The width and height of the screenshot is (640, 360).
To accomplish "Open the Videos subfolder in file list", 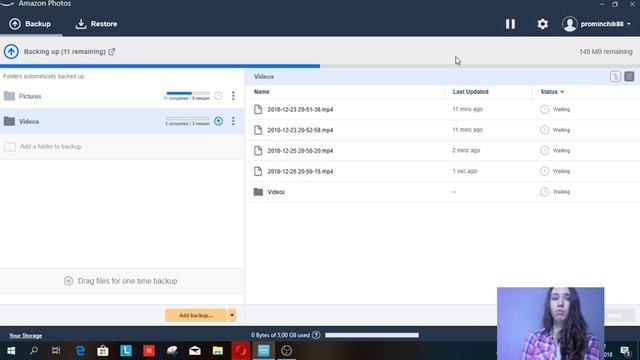I will 442,192.
